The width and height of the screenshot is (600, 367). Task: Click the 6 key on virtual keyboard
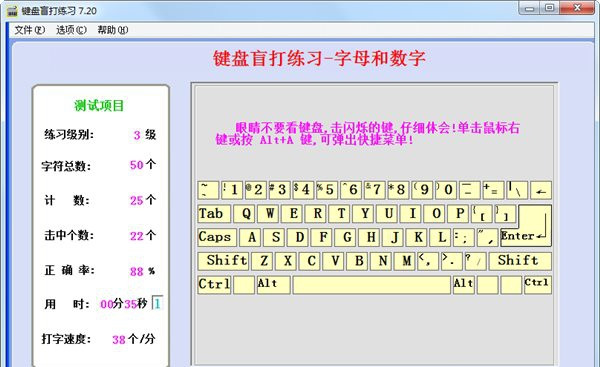(351, 190)
